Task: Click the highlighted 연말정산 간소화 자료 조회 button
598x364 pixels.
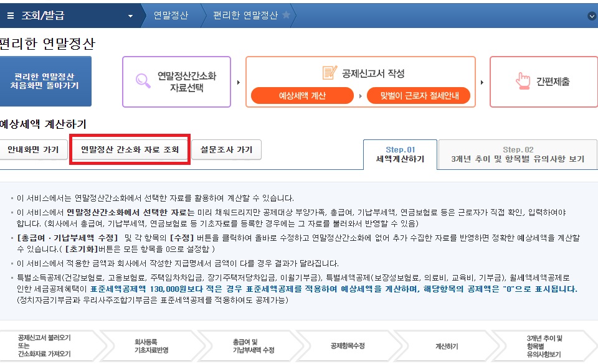Action: 129,149
